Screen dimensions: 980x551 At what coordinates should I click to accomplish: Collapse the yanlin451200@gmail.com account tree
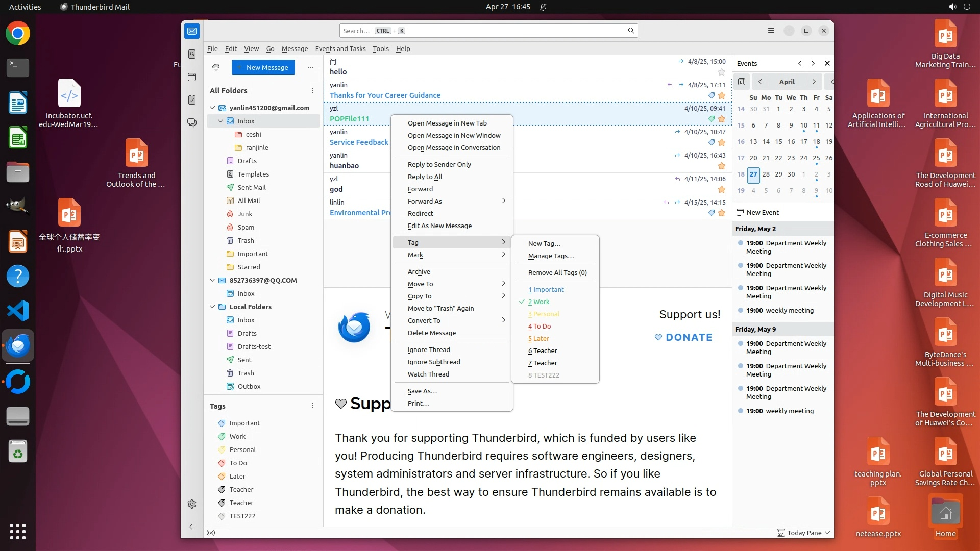click(x=213, y=108)
